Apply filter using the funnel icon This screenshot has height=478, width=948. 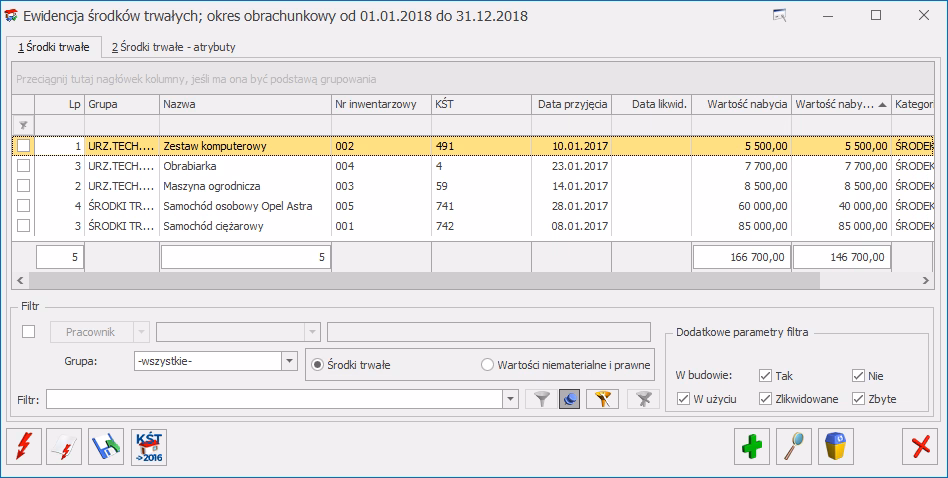pos(541,399)
